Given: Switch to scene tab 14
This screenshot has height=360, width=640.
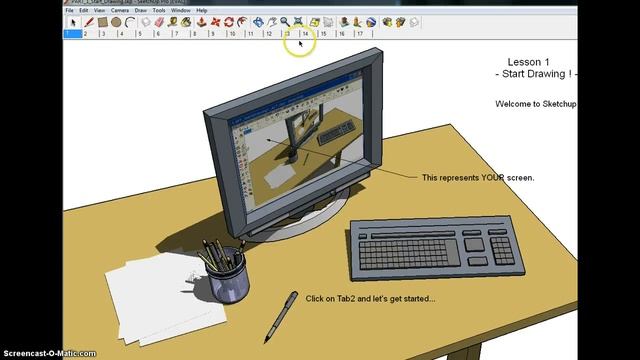Looking at the screenshot, I should 308,34.
